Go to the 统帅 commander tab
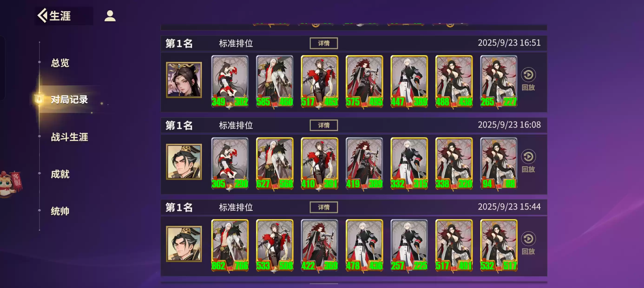Viewport: 644px width, 288px height. [60, 211]
